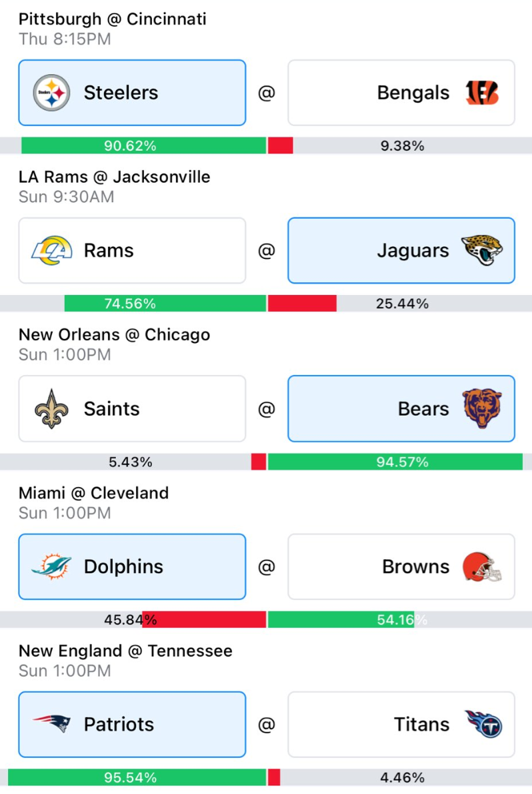Click the Saints fleur-de-lis logo
This screenshot has width=532, height=794.
(x=51, y=409)
